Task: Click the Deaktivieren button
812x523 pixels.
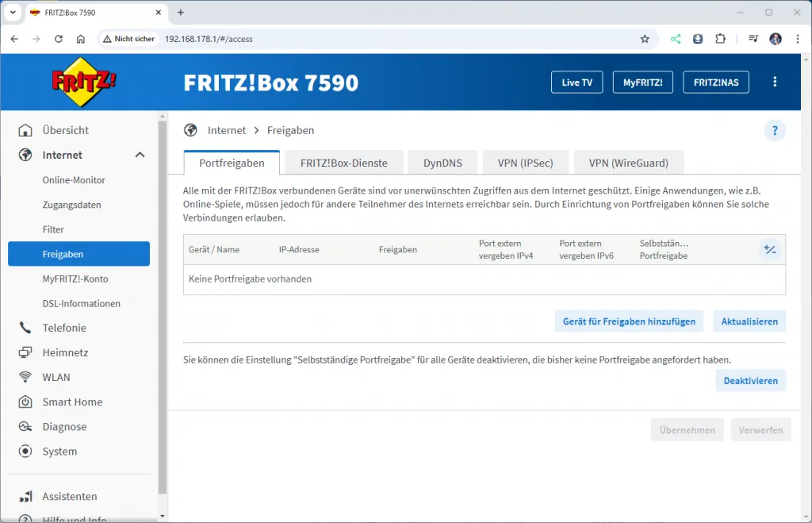Action: coord(750,381)
